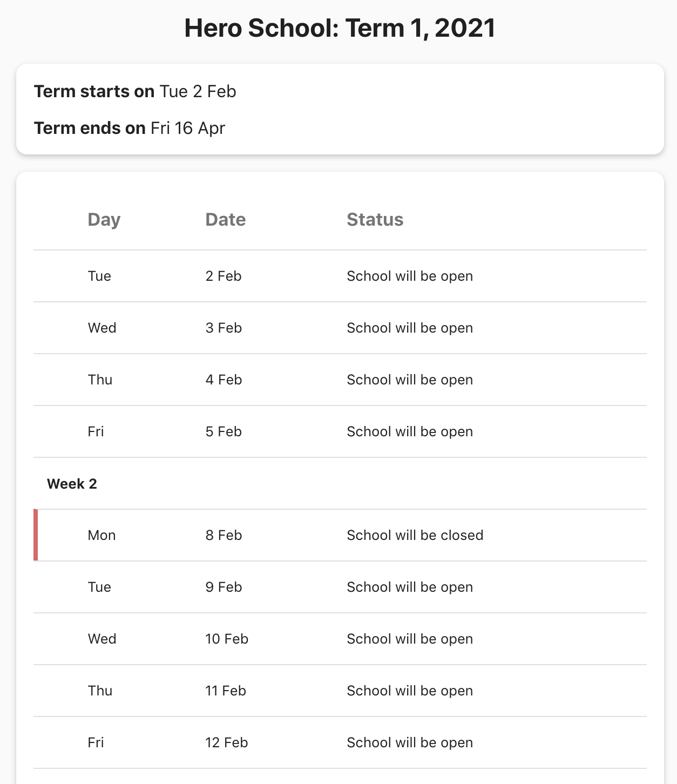The image size is (677, 784).
Task: Click the Status column header
Action: 375,220
